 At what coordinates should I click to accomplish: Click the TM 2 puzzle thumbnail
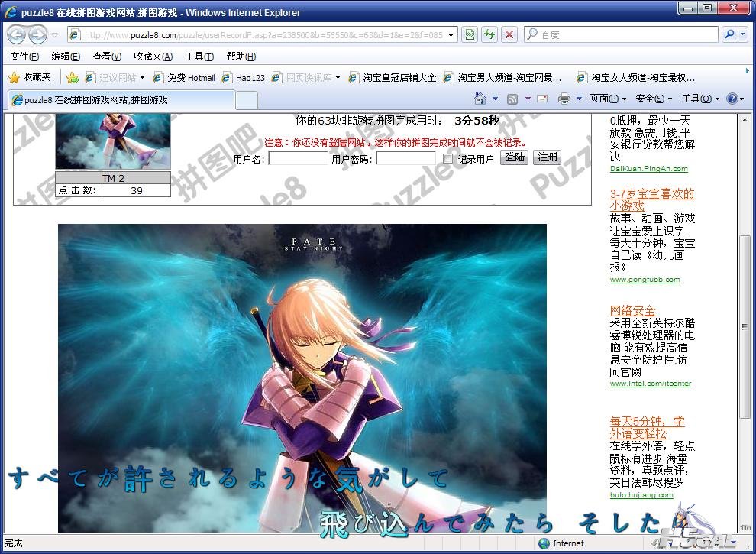pyautogui.click(x=113, y=141)
